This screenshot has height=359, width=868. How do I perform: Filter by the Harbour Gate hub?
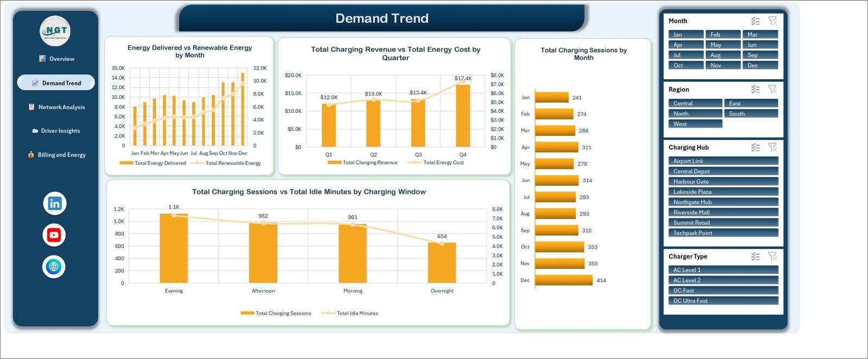coord(723,181)
